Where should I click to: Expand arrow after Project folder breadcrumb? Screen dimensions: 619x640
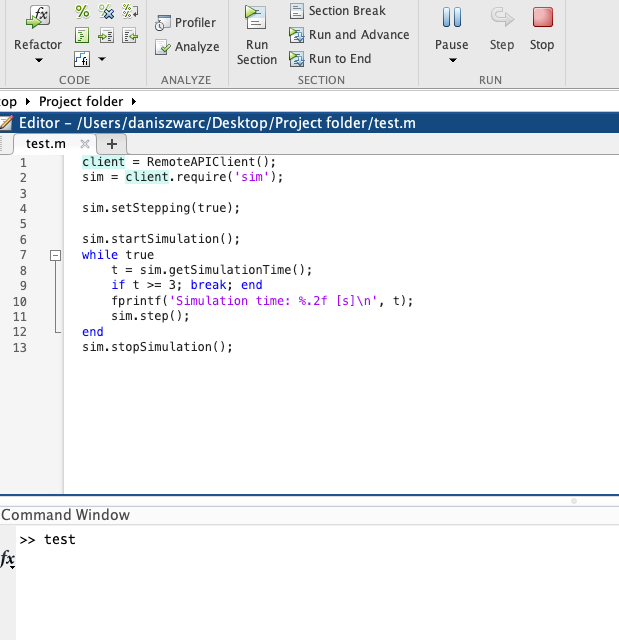pos(134,101)
